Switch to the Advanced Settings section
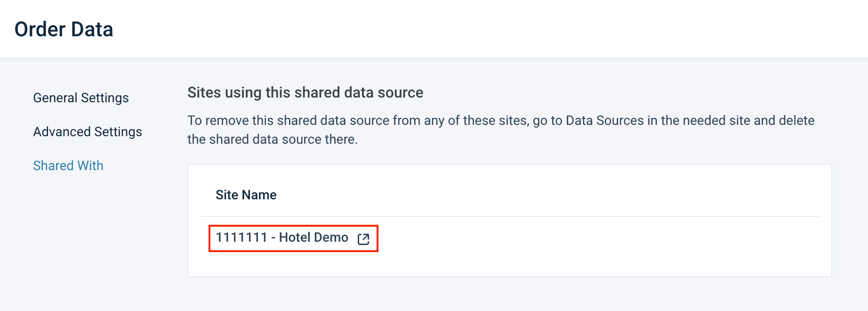 pos(87,132)
